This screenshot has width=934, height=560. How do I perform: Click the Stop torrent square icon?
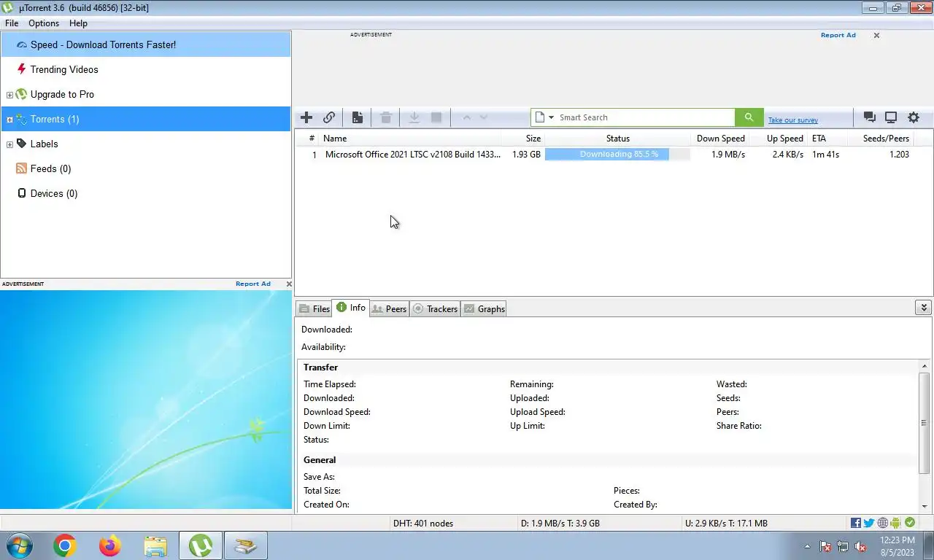pyautogui.click(x=436, y=117)
